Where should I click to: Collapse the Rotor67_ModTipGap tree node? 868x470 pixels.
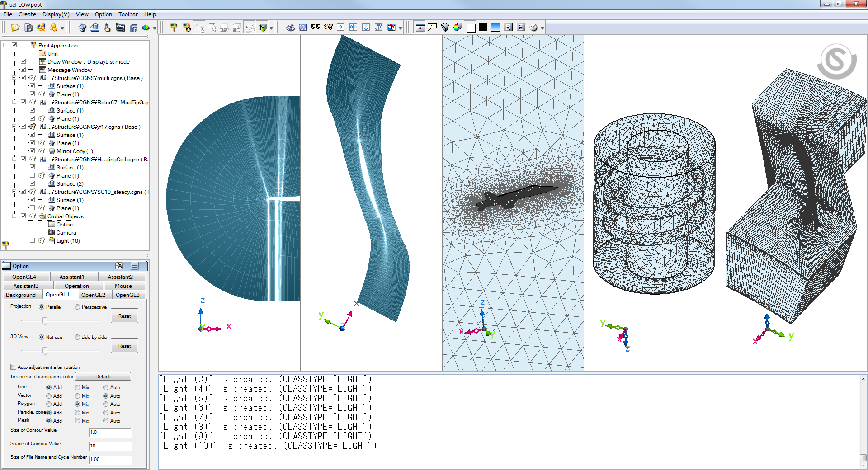pyautogui.click(x=14, y=102)
